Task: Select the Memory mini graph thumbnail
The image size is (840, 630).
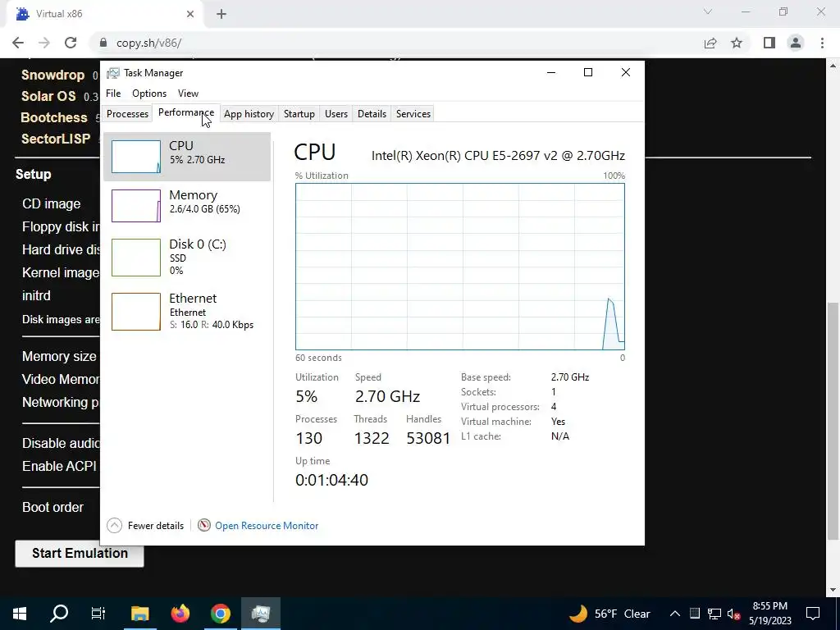Action: 136,206
